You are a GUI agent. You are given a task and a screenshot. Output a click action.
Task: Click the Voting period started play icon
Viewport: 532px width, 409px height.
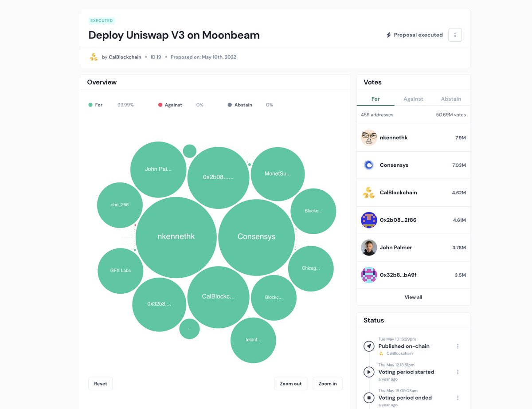coord(369,372)
